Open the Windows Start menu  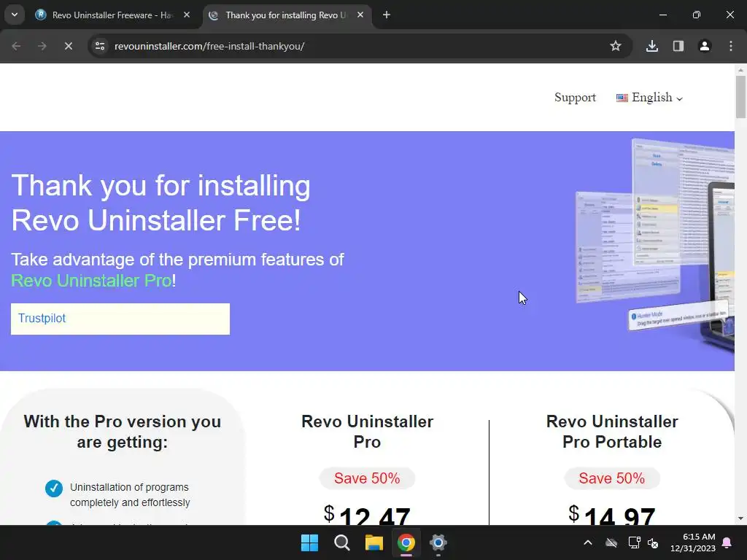[x=309, y=542]
